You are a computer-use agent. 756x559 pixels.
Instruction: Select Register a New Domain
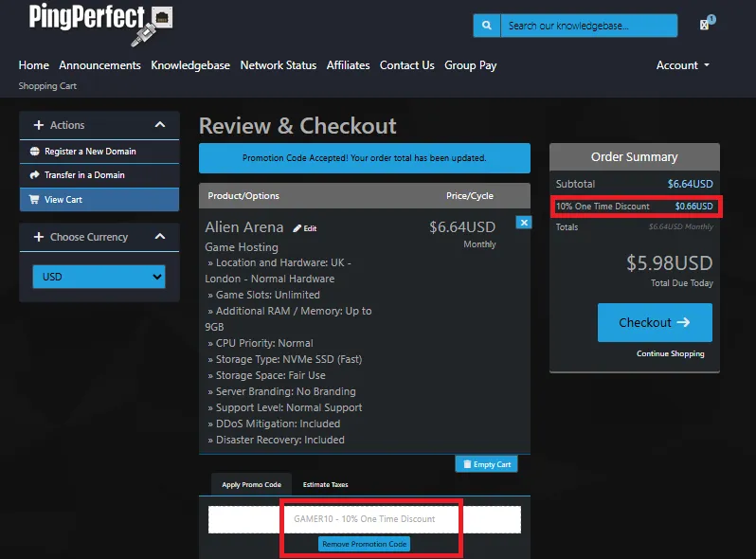99,152
